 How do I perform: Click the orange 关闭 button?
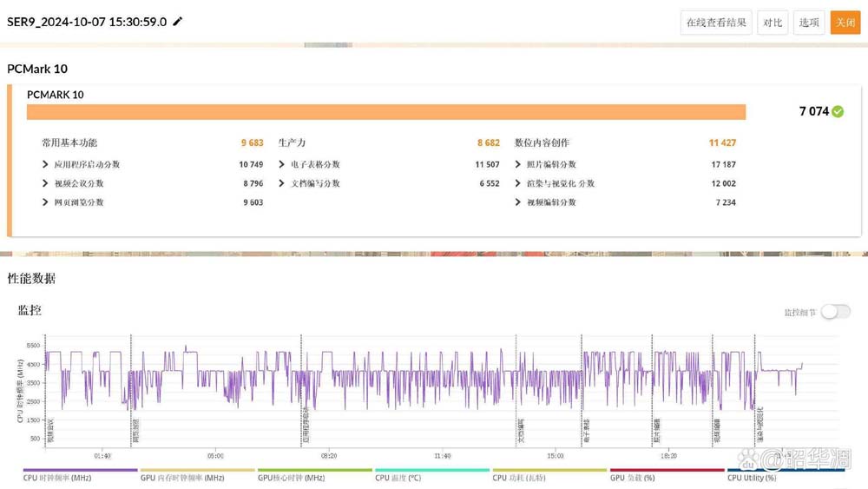845,23
